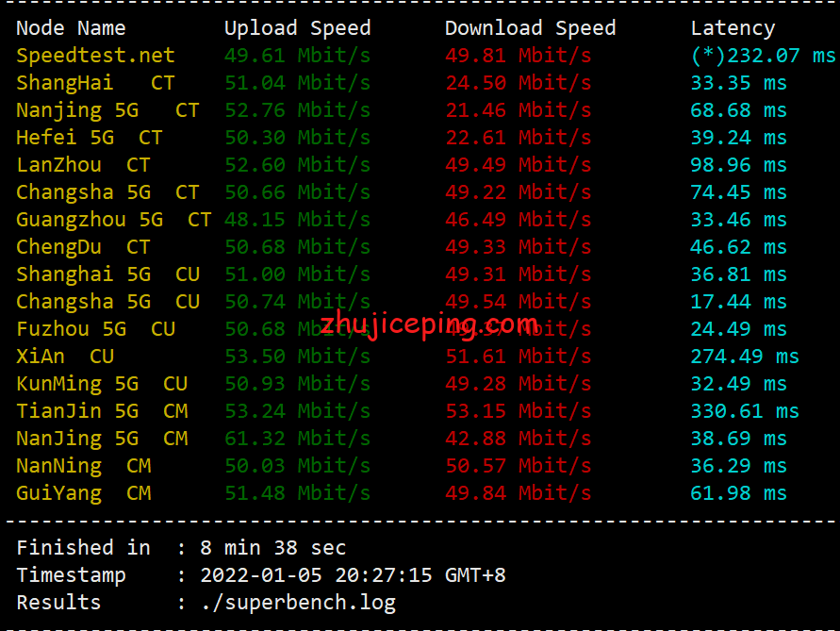Click download value '51.61 Mbit/s'
This screenshot has height=631, width=840.
tap(518, 356)
